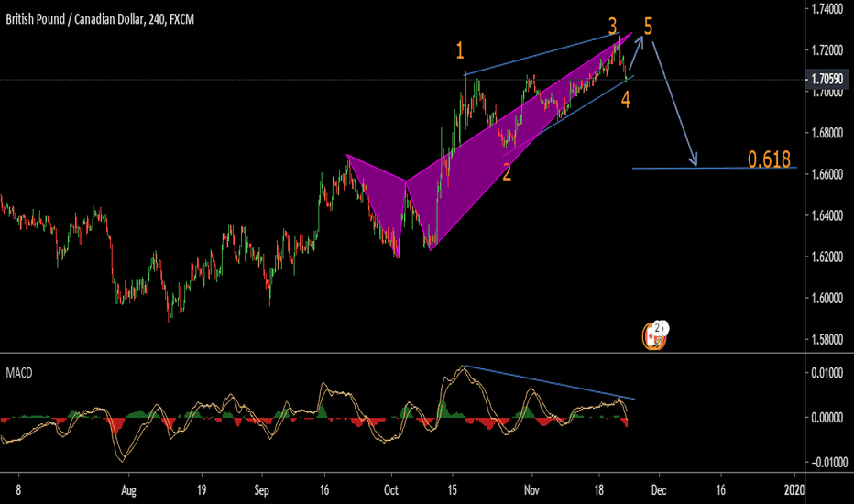Click the current price label 1.70590
Viewport: 854px width, 504px height.
tap(827, 81)
